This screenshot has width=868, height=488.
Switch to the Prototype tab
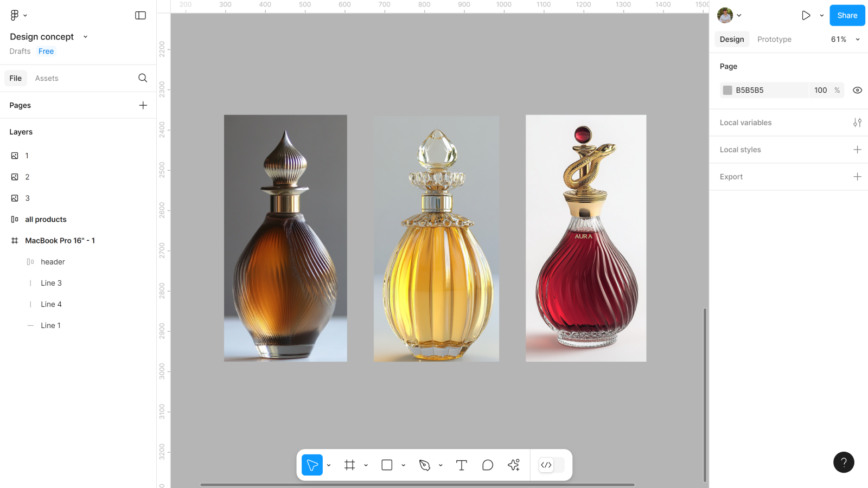tap(774, 40)
